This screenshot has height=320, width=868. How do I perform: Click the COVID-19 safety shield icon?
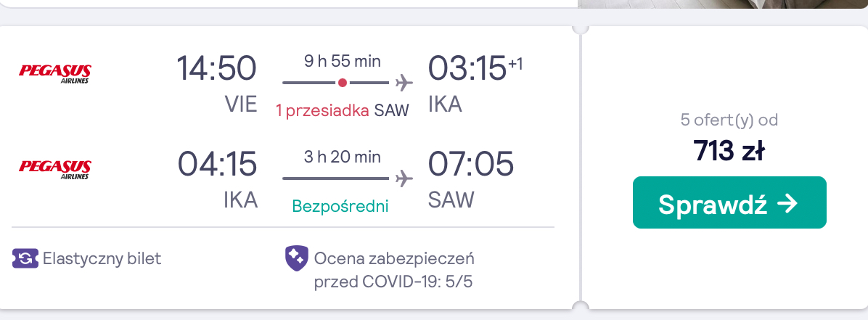297,259
